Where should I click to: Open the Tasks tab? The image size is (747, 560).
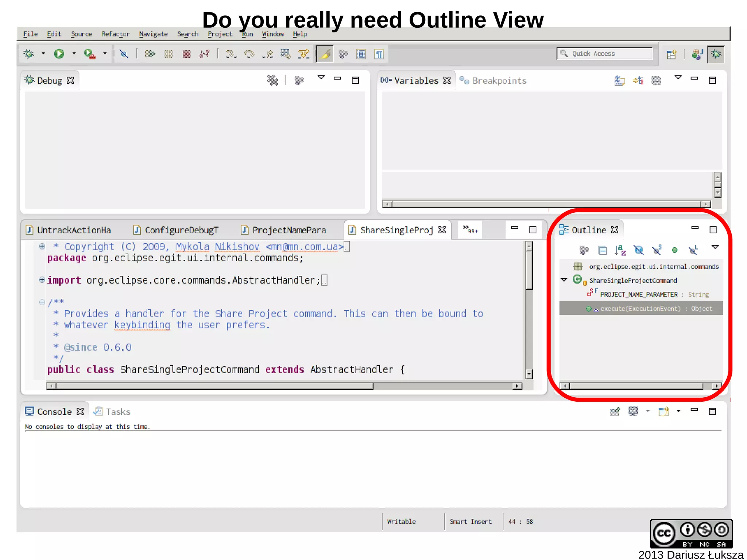pos(112,412)
